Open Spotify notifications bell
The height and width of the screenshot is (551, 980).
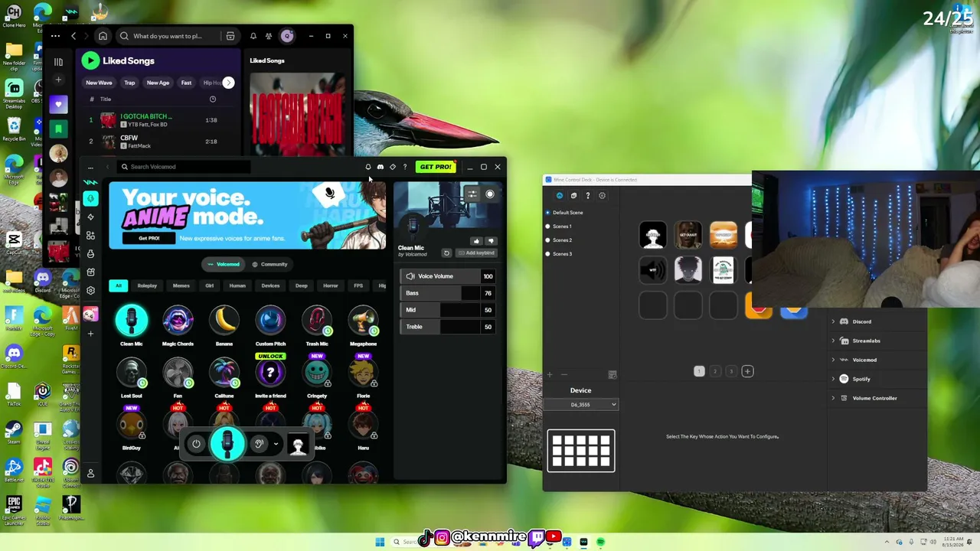[253, 36]
